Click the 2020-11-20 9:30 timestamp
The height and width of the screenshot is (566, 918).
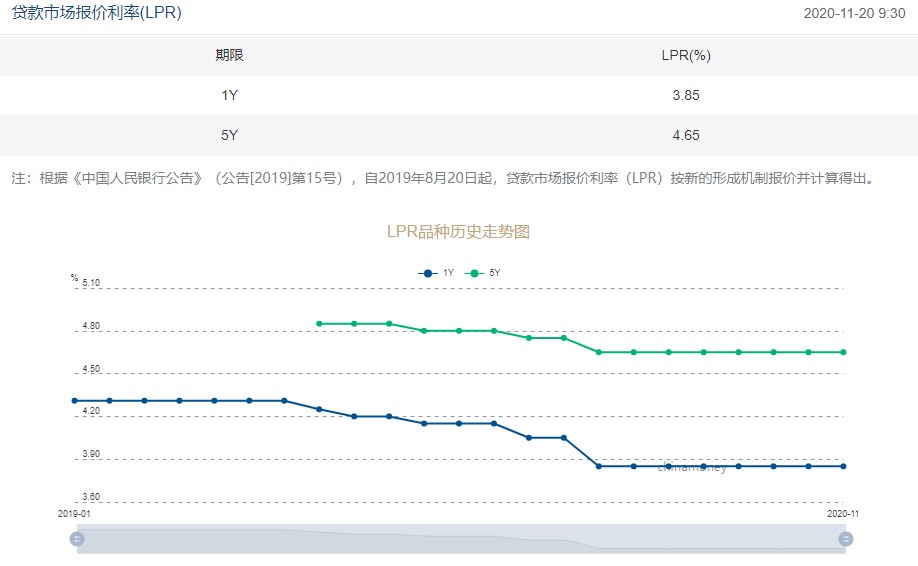854,13
